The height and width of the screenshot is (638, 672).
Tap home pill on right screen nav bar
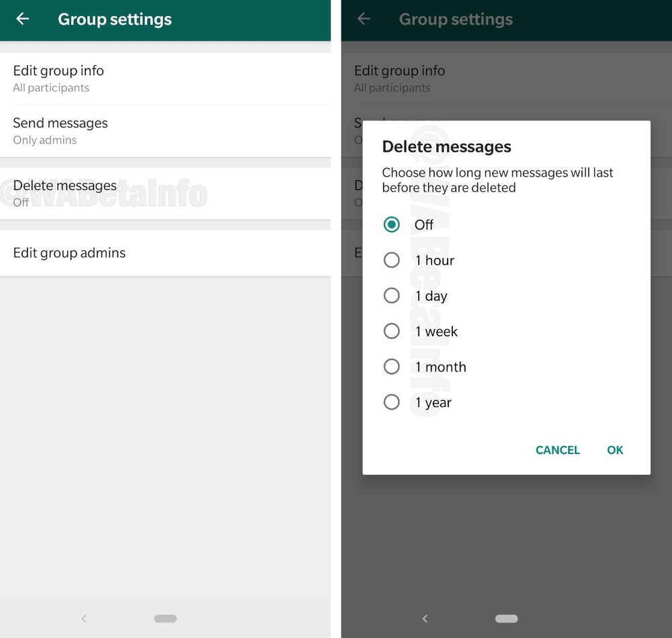click(506, 619)
